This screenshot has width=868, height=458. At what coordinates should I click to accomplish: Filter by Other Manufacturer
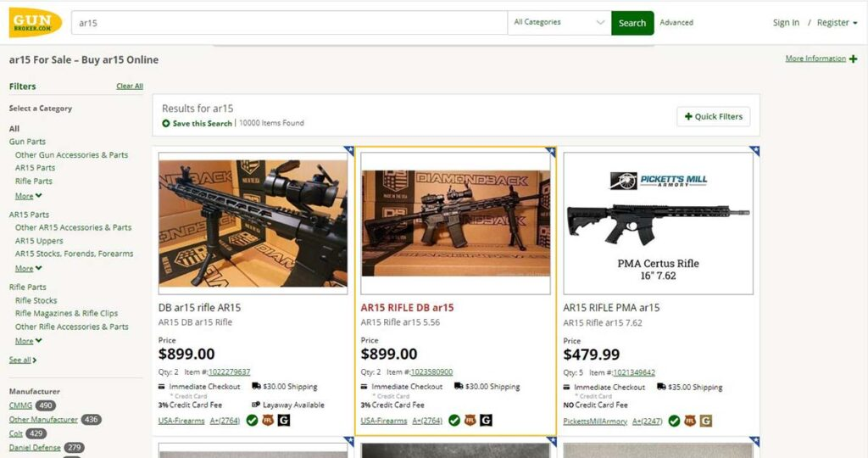point(43,419)
